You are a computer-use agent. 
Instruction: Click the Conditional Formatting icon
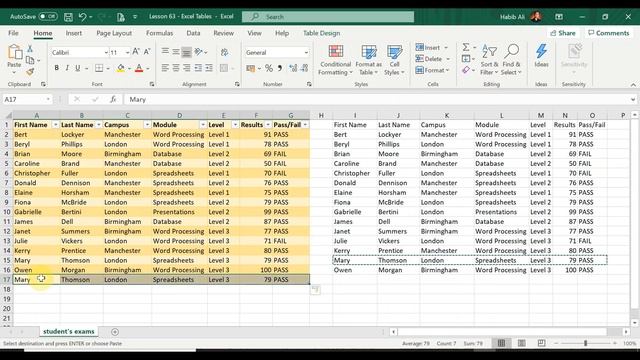click(x=336, y=52)
